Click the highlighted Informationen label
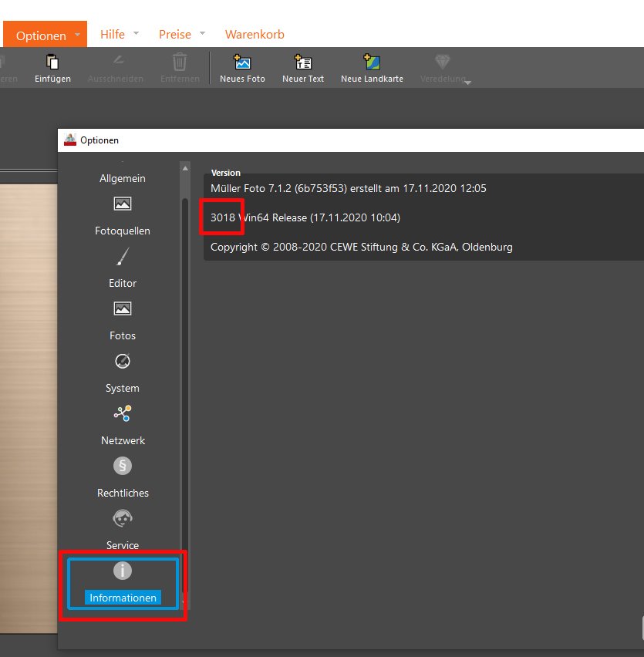644x657 pixels. coord(123,598)
